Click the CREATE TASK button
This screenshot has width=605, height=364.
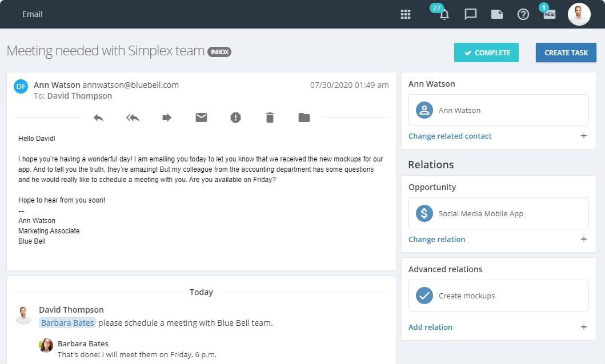click(566, 52)
